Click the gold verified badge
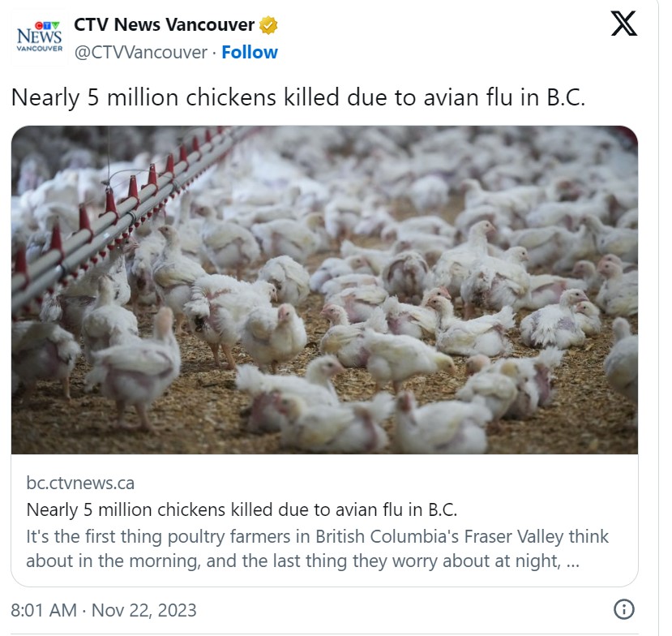This screenshot has height=636, width=672. (268, 25)
